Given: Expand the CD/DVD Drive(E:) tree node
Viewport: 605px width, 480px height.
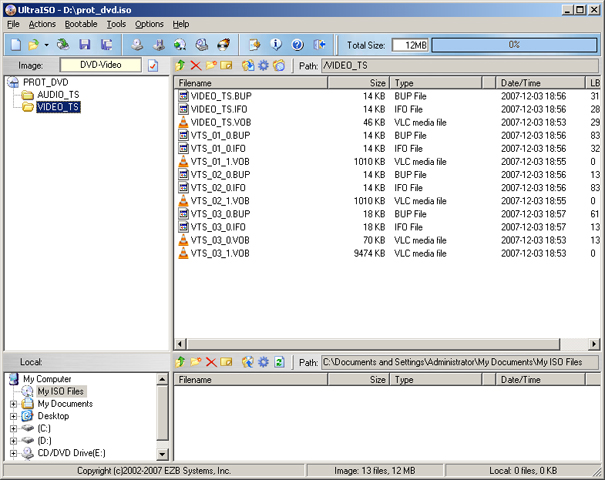Looking at the screenshot, I should pos(14,453).
